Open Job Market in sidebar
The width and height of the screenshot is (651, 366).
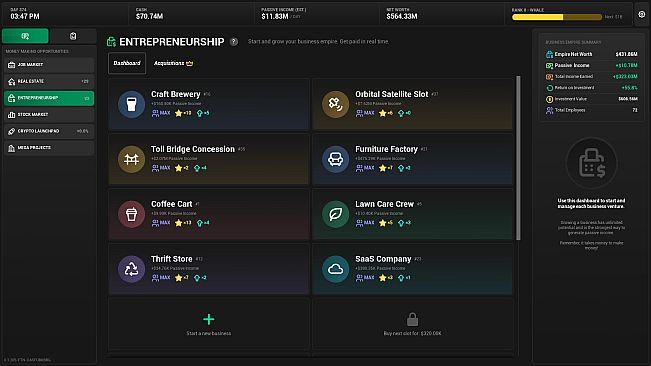coord(49,65)
